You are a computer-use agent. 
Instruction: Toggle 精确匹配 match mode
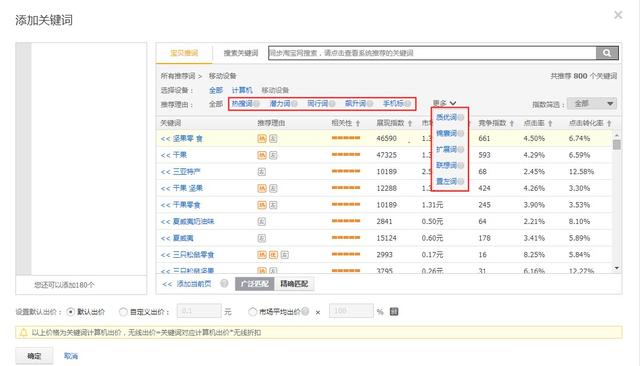pos(294,284)
